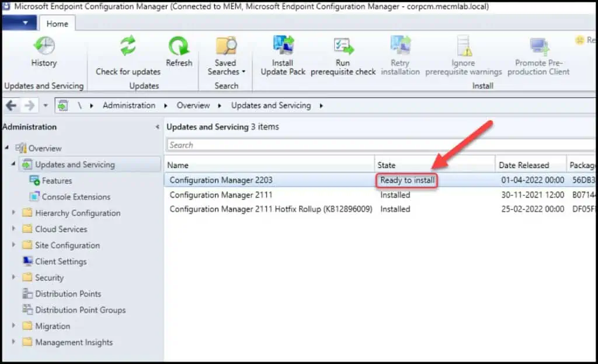Viewport: 598px width, 364px height.
Task: Select Configuration Manager 2203 row
Action: click(x=380, y=180)
